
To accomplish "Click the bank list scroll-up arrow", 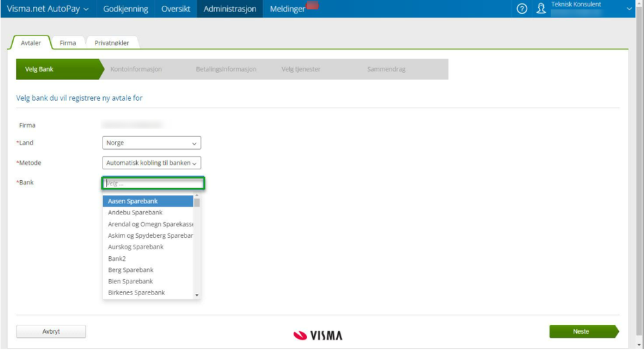I will click(x=197, y=195).
